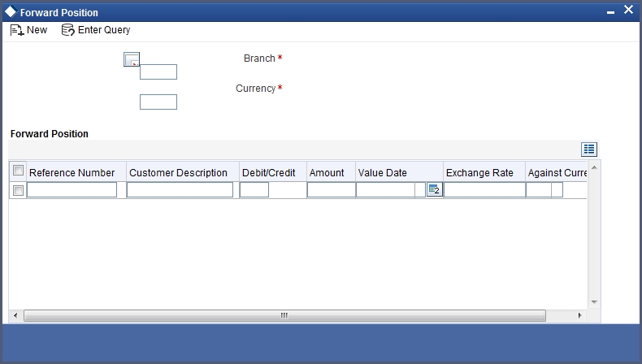The image size is (642, 364).
Task: Click the Forward Position section heading
Action: pyautogui.click(x=49, y=134)
